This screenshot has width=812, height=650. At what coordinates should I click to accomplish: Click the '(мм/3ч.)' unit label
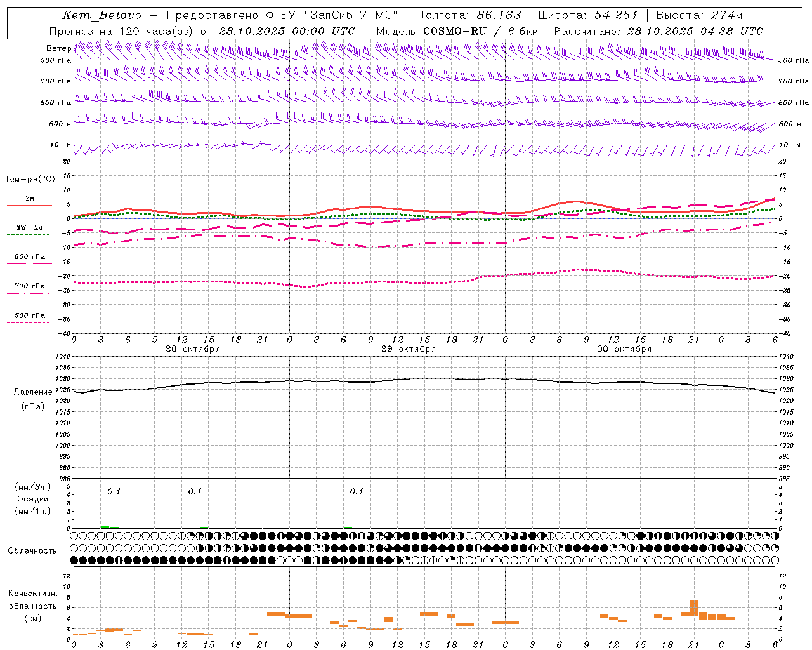tap(33, 487)
